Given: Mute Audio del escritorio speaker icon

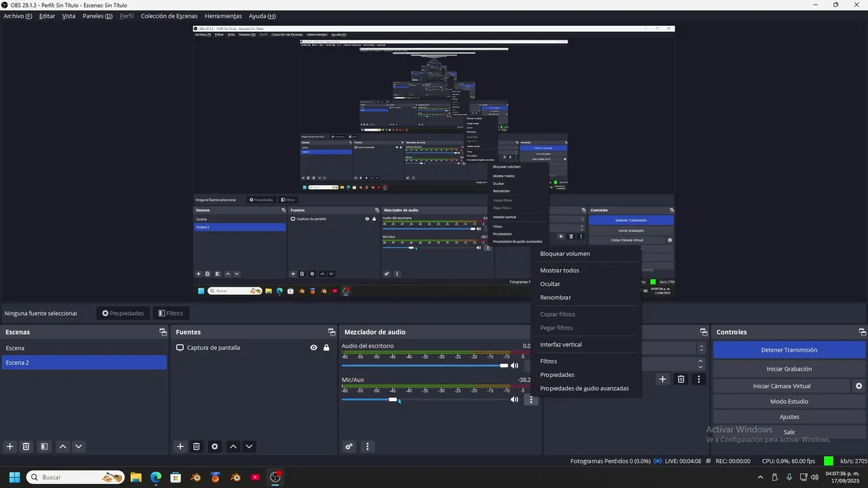Looking at the screenshot, I should coord(515,366).
